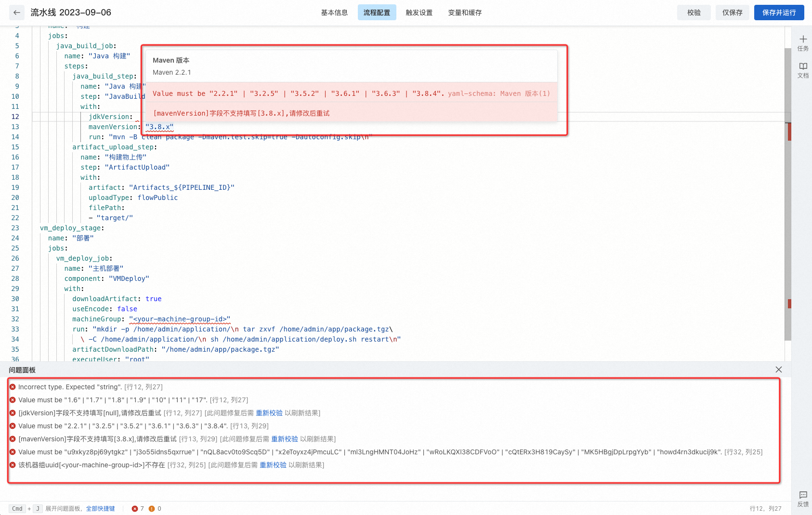The height and width of the screenshot is (515, 812).
Task: Open the 变量和缓存 tab
Action: tap(465, 13)
